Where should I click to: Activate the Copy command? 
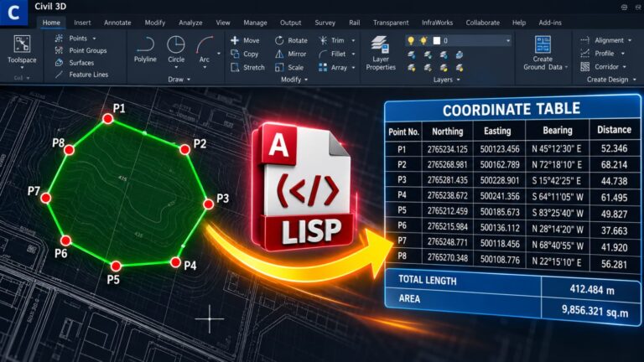coord(244,54)
